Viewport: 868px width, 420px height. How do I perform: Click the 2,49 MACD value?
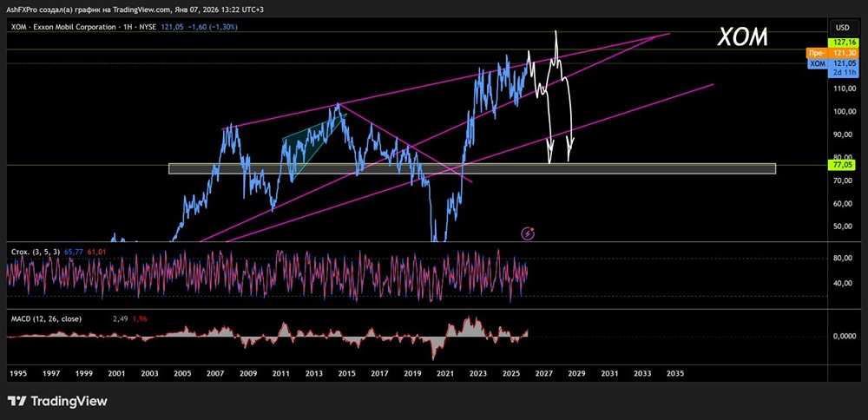[x=120, y=318]
